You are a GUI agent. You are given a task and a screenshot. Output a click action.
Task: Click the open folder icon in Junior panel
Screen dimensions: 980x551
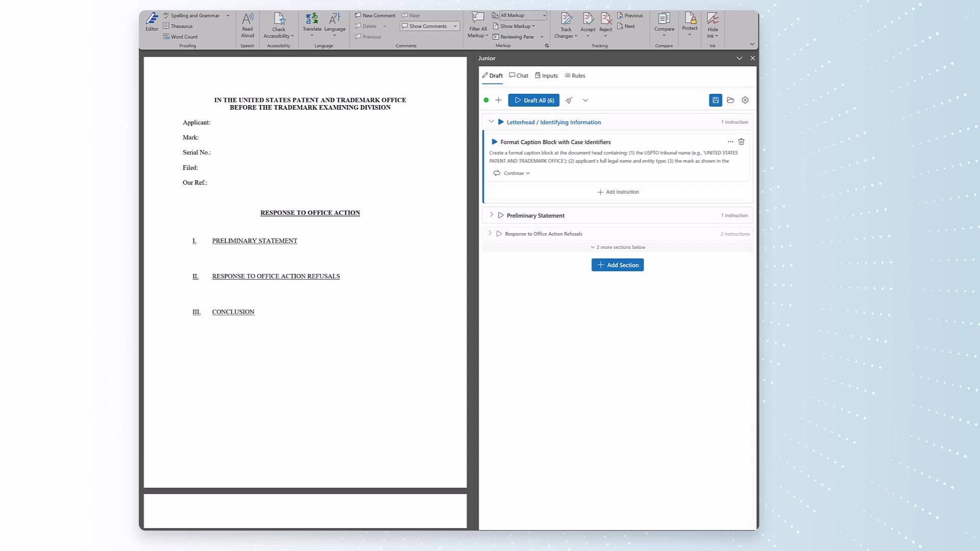pyautogui.click(x=730, y=101)
